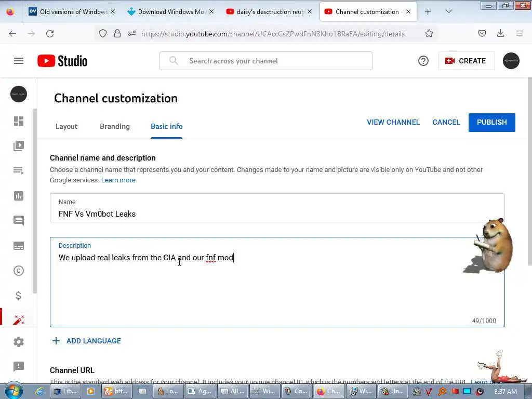Open a new browser tab
Viewport: 532px width, 399px height.
click(x=428, y=12)
